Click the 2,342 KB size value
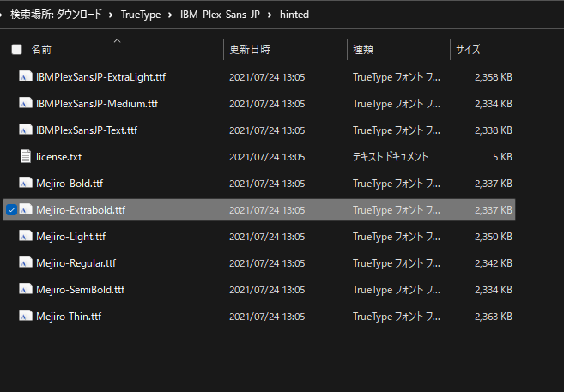Image resolution: width=564 pixels, height=392 pixels. (493, 263)
